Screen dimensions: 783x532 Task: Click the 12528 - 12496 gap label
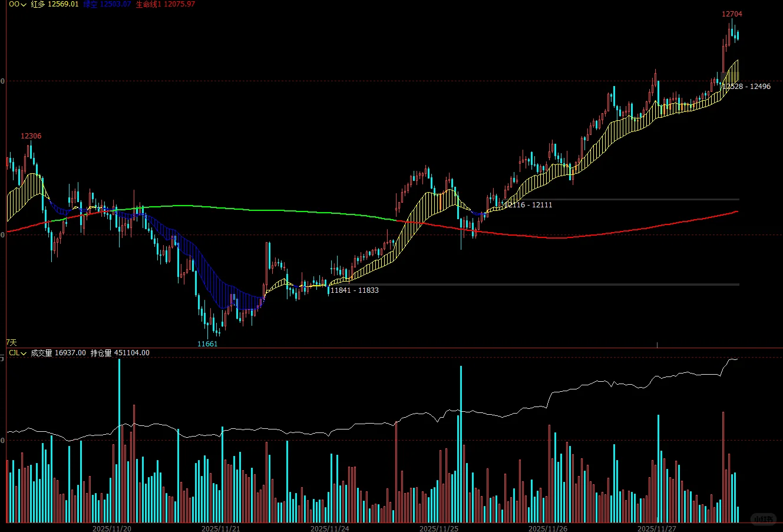point(746,87)
